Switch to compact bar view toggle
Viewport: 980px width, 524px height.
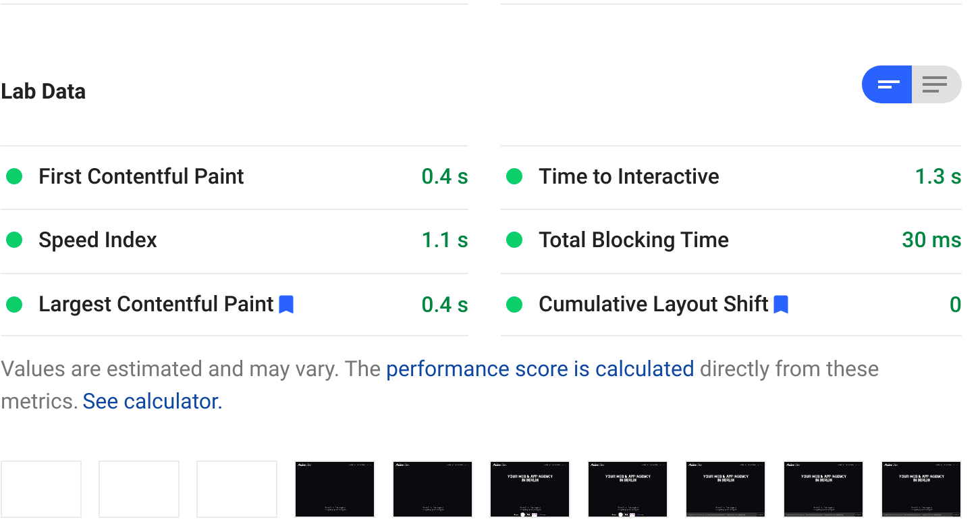pyautogui.click(x=888, y=85)
